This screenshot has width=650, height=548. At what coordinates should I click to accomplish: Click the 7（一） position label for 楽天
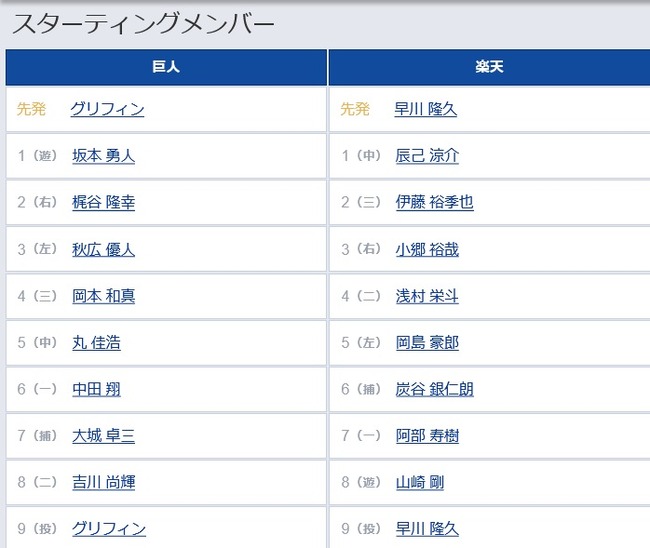point(361,436)
